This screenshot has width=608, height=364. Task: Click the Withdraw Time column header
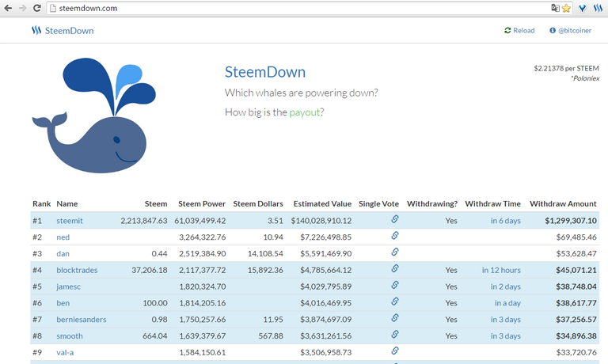pos(493,204)
